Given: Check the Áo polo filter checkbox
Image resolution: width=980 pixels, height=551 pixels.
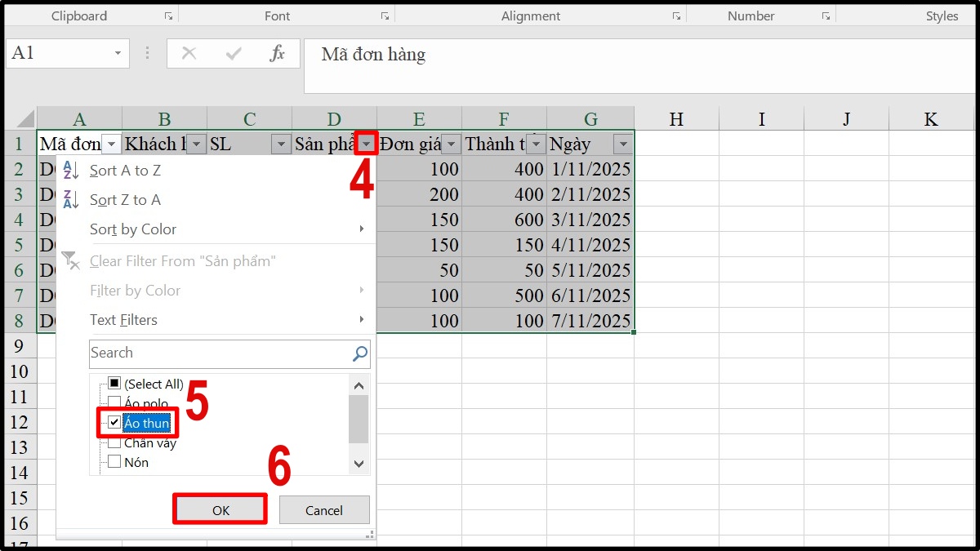Looking at the screenshot, I should pyautogui.click(x=113, y=403).
